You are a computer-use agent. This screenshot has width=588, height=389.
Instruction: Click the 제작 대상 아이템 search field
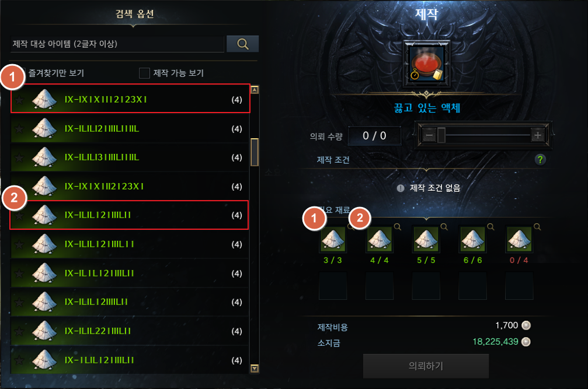117,44
